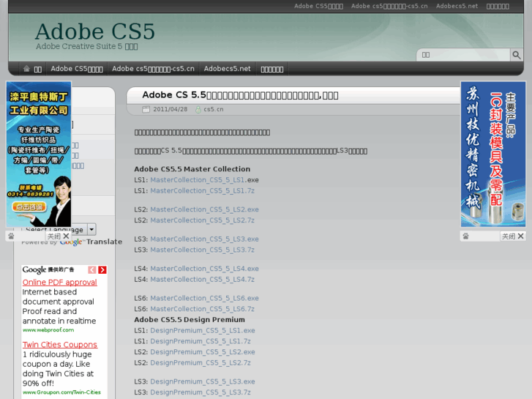532x399 pixels.
Task: Download MasterCollection_CS5_5_LS2.7z
Action: (202, 220)
